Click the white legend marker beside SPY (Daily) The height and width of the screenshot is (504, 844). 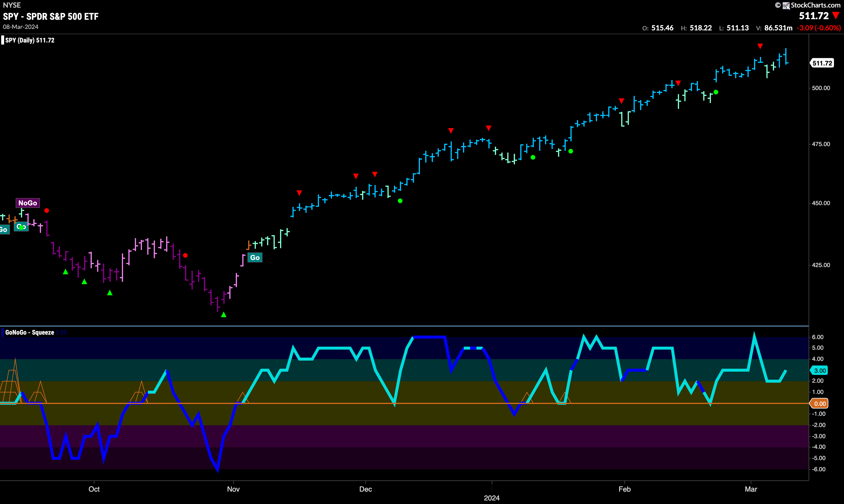tap(3, 40)
